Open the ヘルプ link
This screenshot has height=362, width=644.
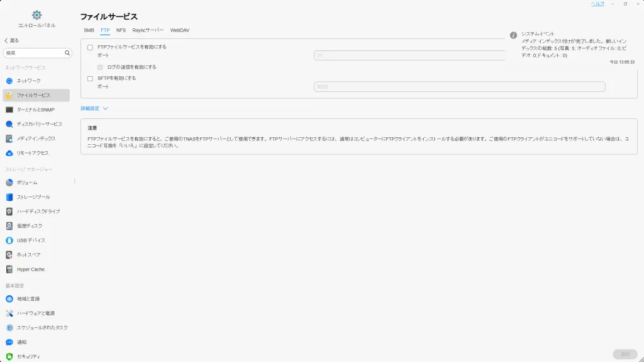click(597, 4)
